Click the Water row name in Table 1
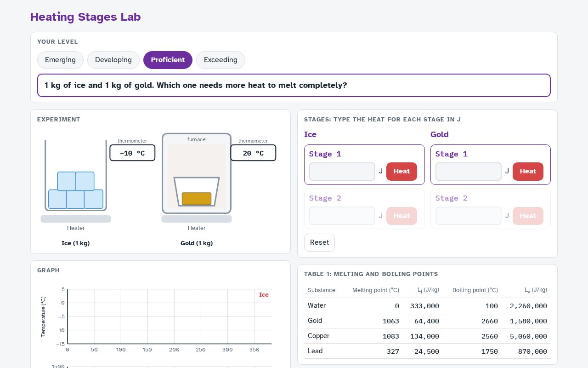Screen dimensions: 588x368 317,305
